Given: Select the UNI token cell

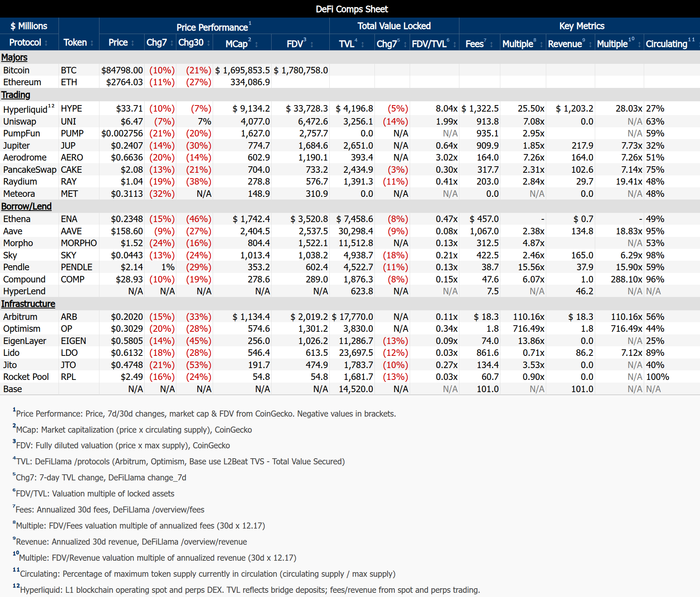Looking at the screenshot, I should point(68,122).
